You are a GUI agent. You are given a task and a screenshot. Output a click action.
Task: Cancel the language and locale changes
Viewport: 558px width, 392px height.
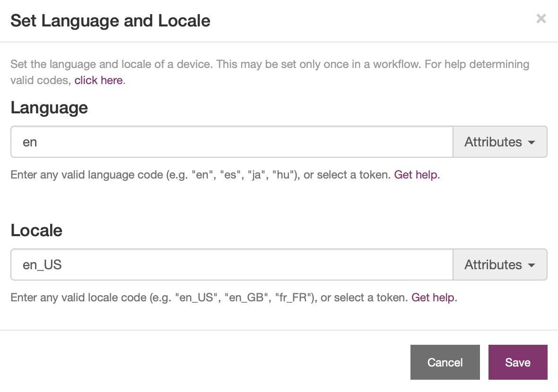(x=445, y=362)
